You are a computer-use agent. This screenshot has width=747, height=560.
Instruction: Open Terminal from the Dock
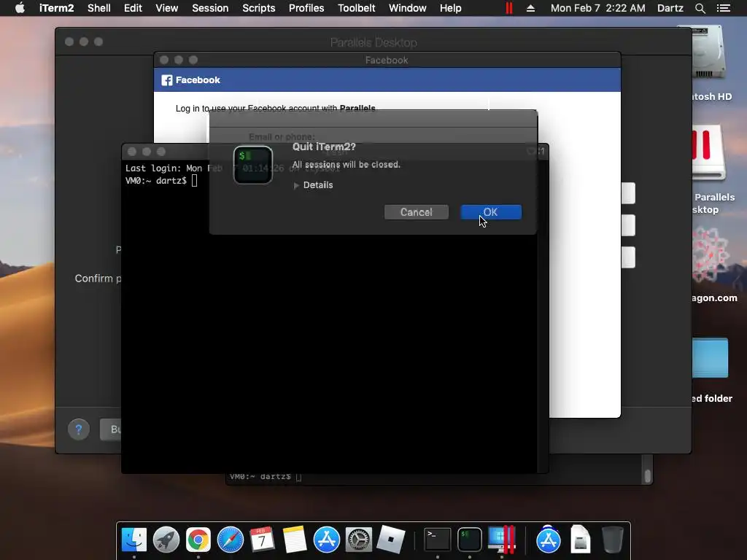tap(438, 540)
